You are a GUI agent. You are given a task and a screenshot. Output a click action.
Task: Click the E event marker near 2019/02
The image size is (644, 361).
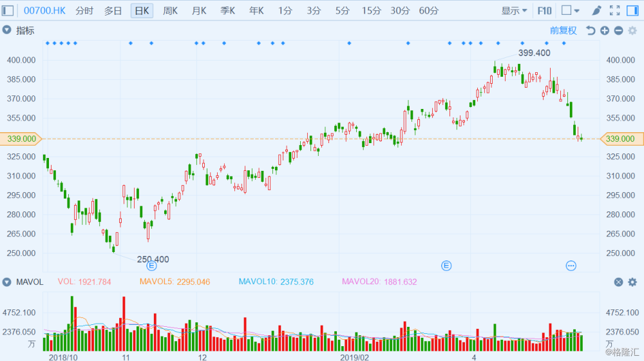[446, 266]
